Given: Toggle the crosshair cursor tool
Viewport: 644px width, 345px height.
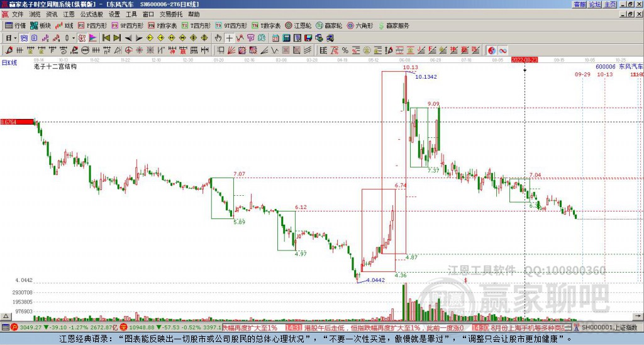Looking at the screenshot, I should coord(229,38).
